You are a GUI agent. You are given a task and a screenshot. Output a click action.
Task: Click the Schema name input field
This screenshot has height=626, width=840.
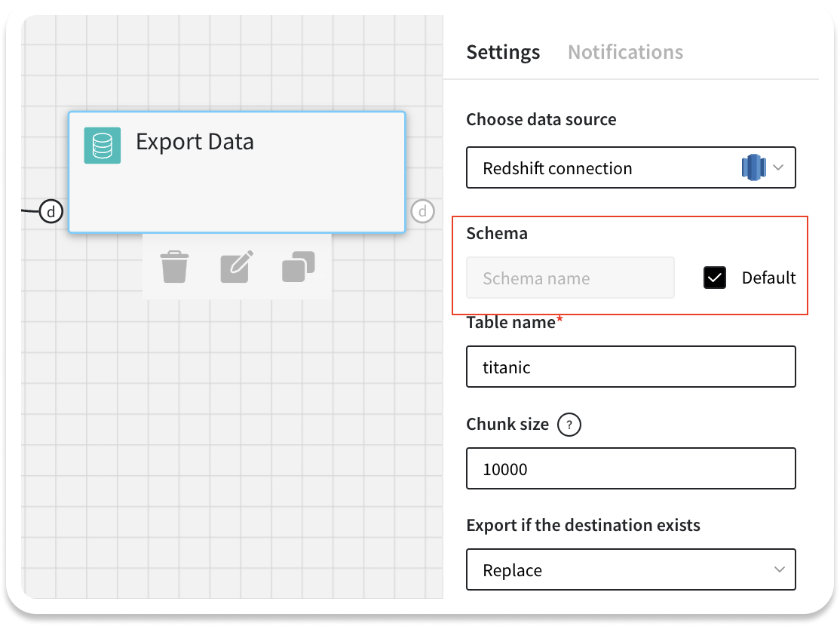pos(570,278)
